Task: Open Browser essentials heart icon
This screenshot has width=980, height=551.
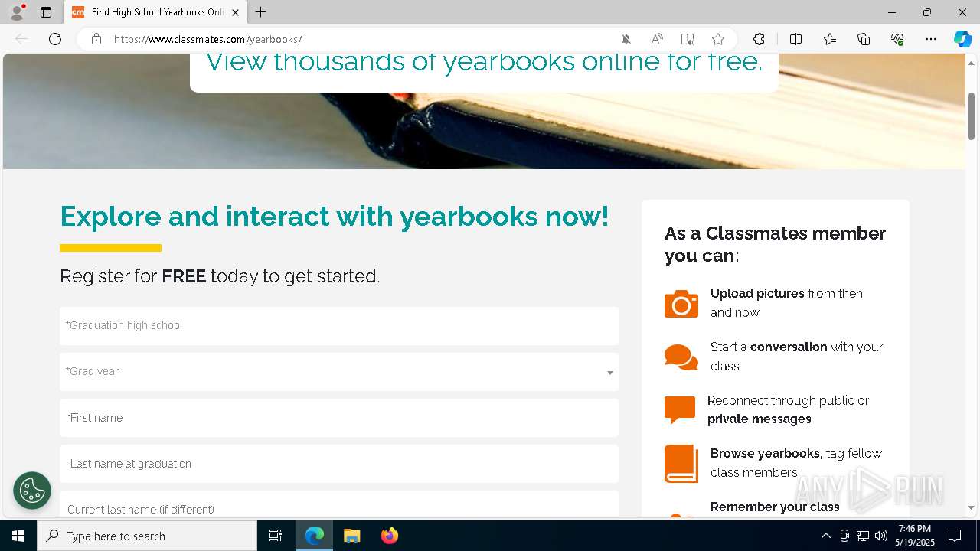Action: pos(897,39)
